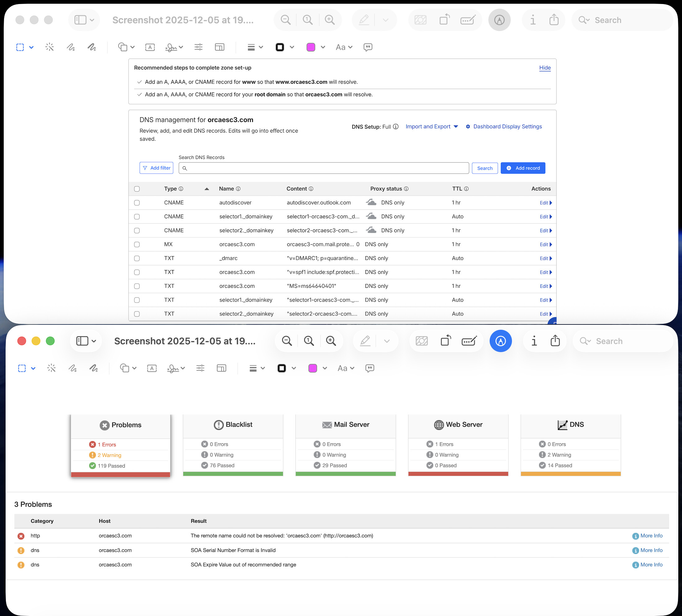Click the Sketch tool in front window
Image resolution: width=682 pixels, height=616 pixels.
coord(72,368)
